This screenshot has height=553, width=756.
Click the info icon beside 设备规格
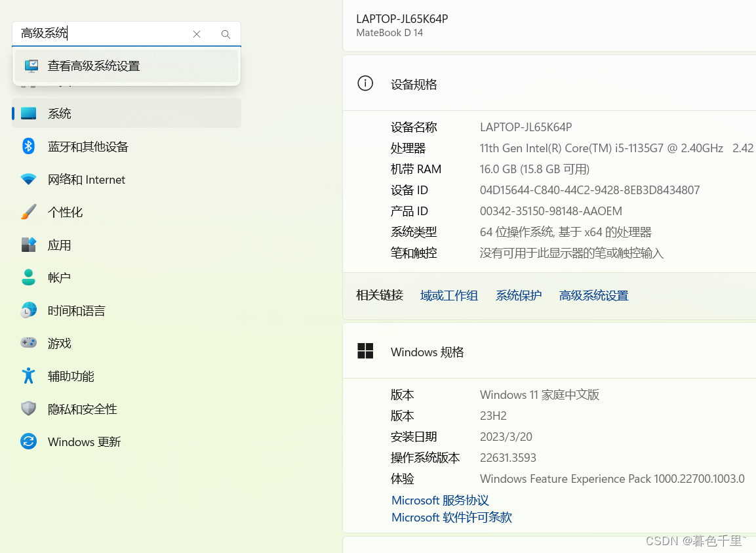[365, 83]
